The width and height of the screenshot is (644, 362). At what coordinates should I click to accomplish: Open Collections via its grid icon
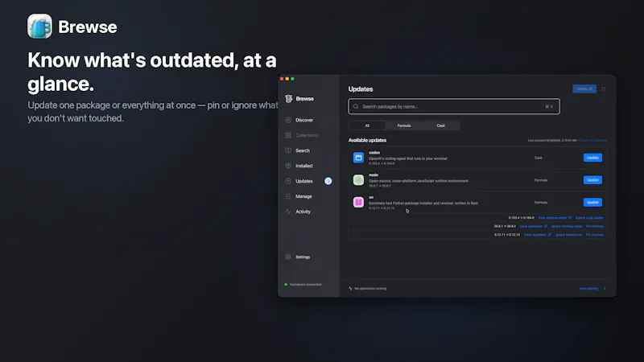point(288,135)
